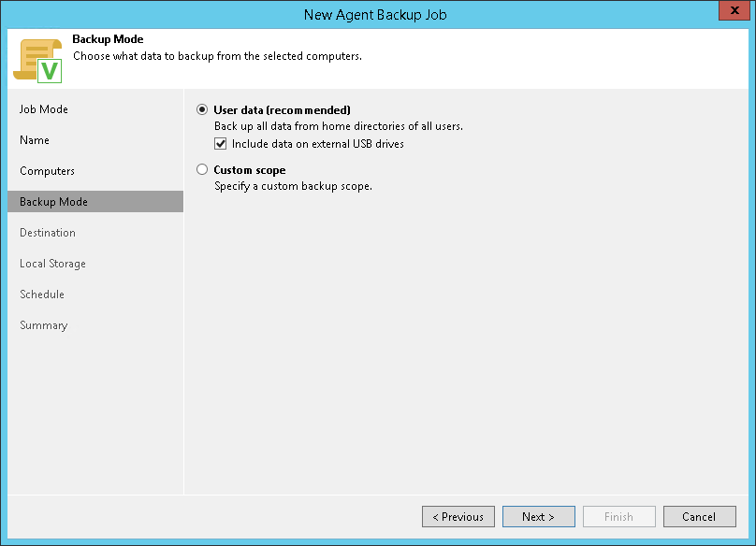
Task: Click the Veeam backup job scroll icon
Action: 37,60
